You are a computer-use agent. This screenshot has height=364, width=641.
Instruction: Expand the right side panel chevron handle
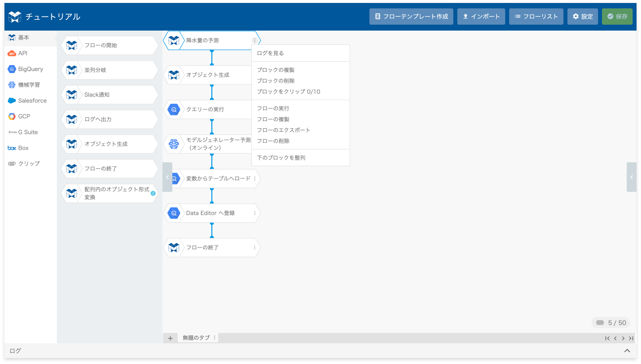click(632, 177)
